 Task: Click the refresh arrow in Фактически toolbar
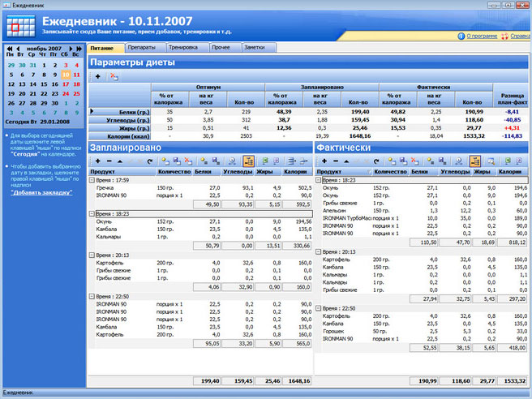tap(376, 161)
